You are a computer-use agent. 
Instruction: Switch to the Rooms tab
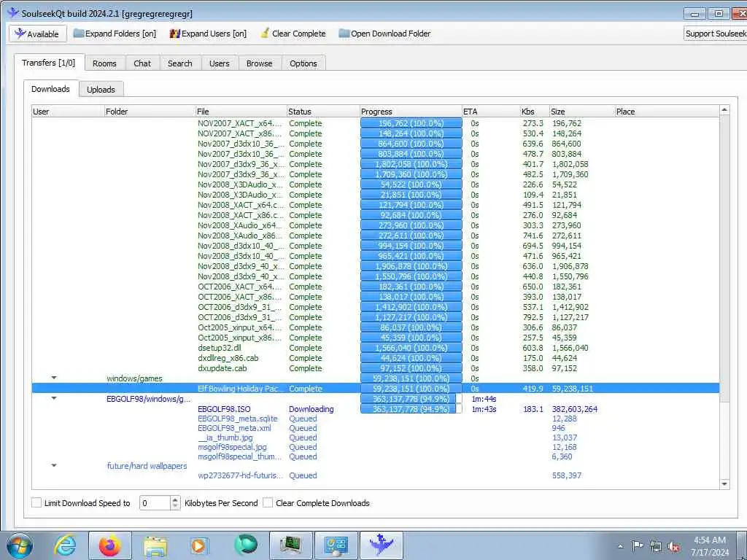coord(105,63)
